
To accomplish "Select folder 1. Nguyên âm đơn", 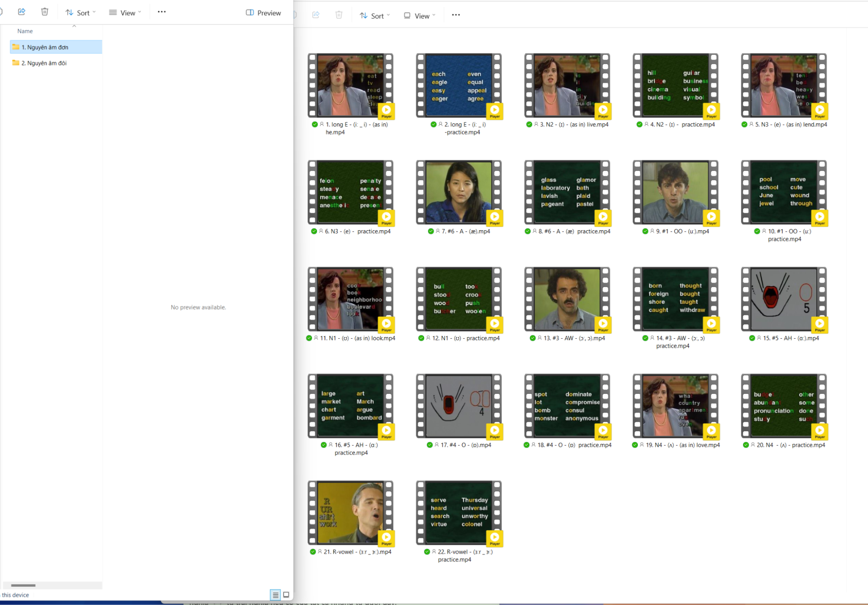I will 45,47.
